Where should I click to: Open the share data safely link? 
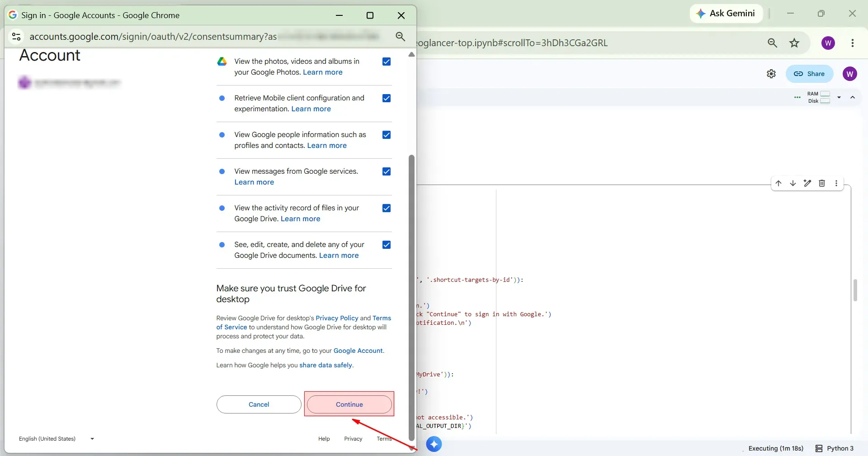[x=325, y=365]
